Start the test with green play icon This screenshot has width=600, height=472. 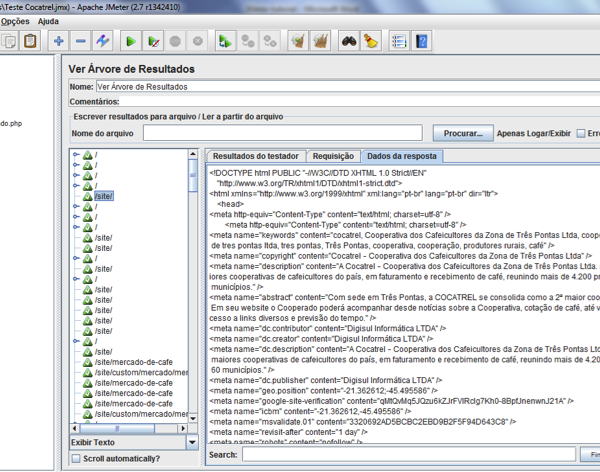(x=131, y=41)
